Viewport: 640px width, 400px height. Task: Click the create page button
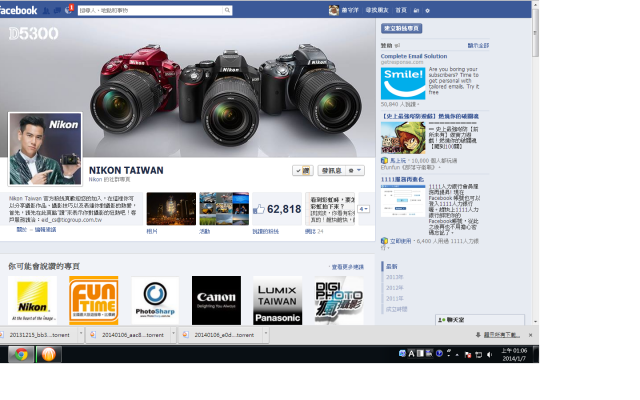[x=401, y=28]
